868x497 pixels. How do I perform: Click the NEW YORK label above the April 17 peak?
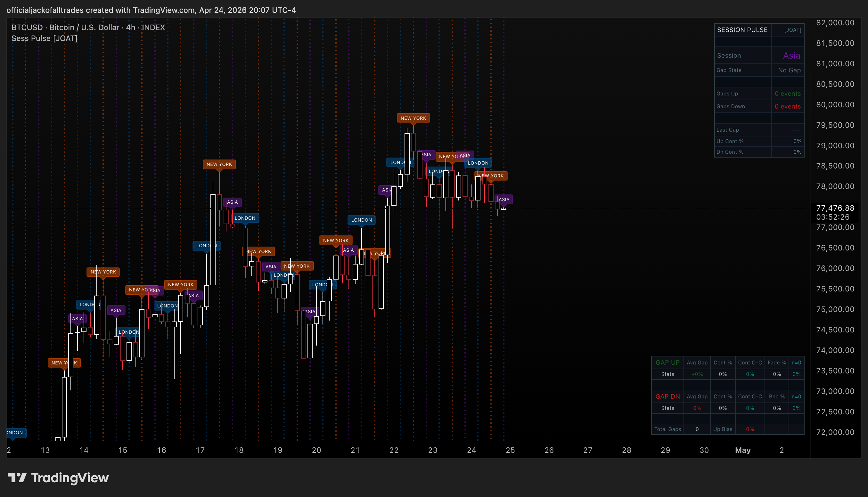[x=219, y=164]
